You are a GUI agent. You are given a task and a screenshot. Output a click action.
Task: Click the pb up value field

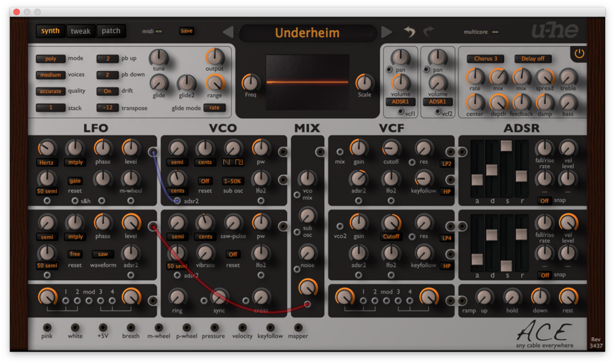108,59
